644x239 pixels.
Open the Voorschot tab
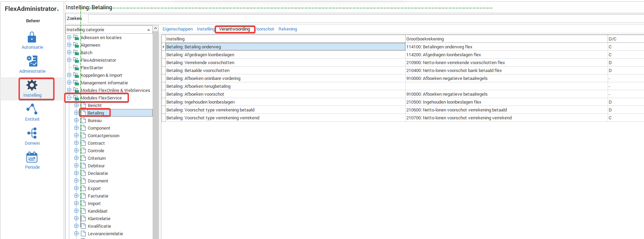click(x=265, y=29)
